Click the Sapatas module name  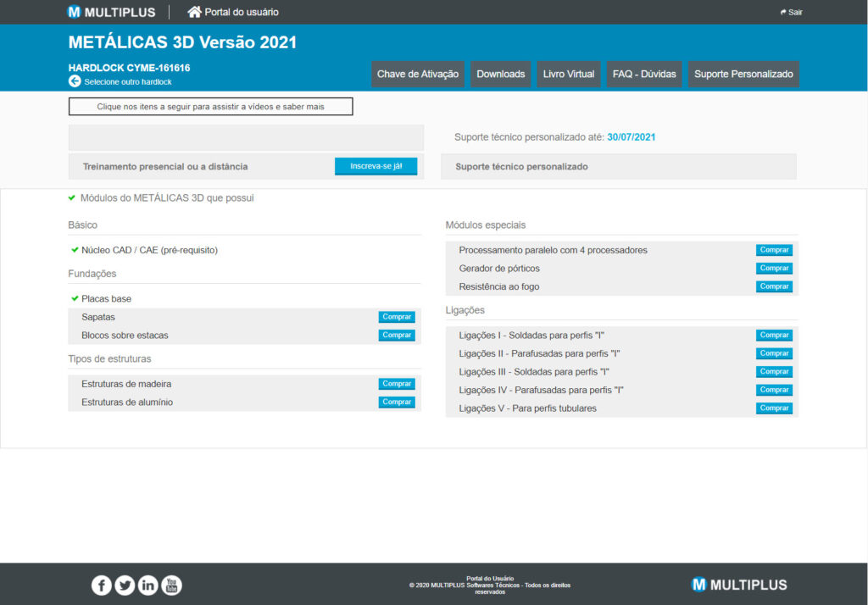coord(98,317)
